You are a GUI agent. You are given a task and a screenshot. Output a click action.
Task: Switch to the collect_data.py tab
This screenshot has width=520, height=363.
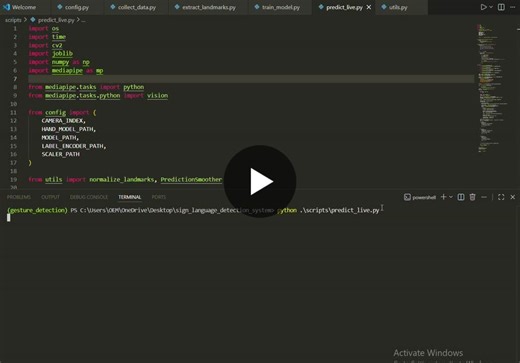[x=133, y=7]
